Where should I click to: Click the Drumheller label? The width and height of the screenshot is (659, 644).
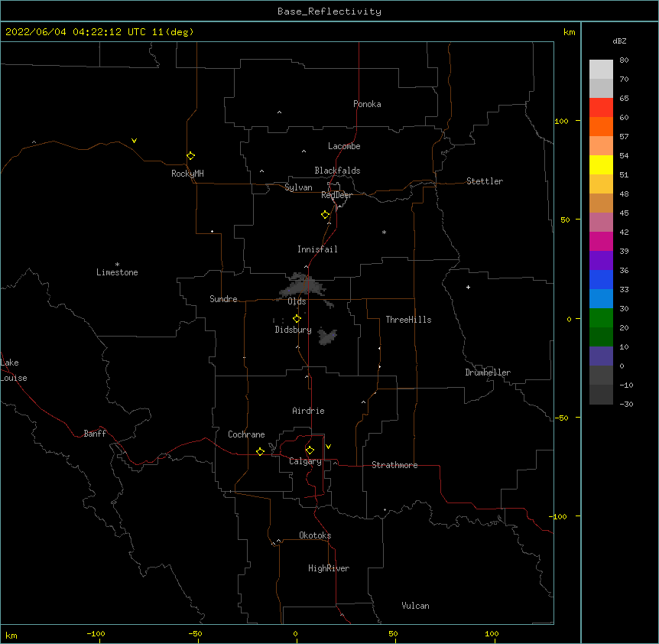(x=488, y=372)
